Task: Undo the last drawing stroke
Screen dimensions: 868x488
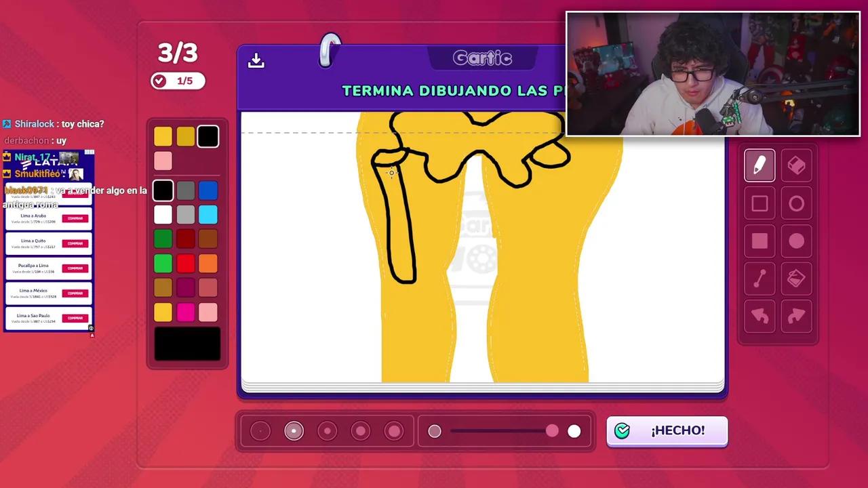Action: (x=759, y=316)
